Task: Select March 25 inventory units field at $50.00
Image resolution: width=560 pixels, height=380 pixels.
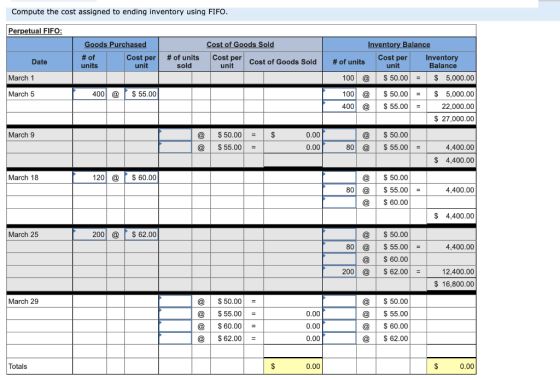Action: tap(339, 234)
